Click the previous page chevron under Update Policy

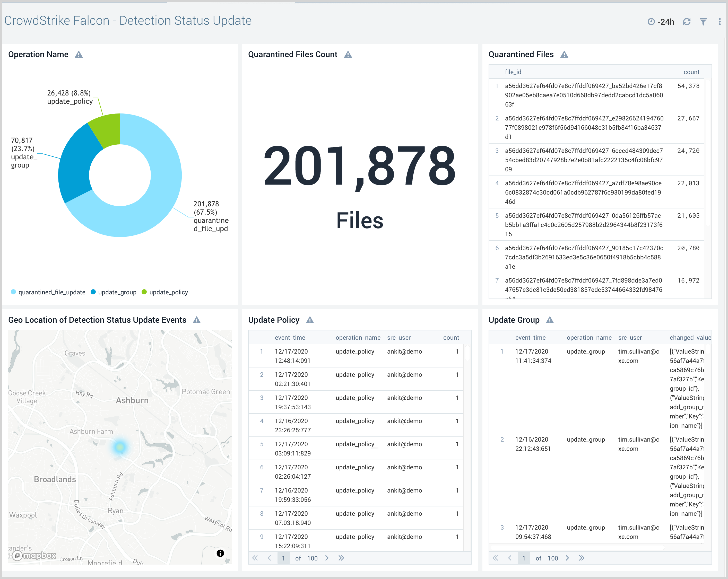click(269, 558)
